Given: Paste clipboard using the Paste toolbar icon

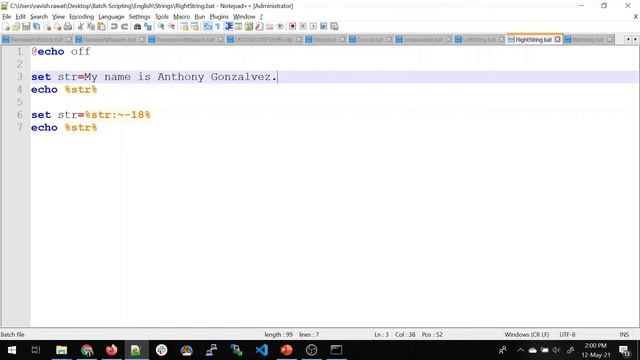Looking at the screenshot, I should 101,27.
